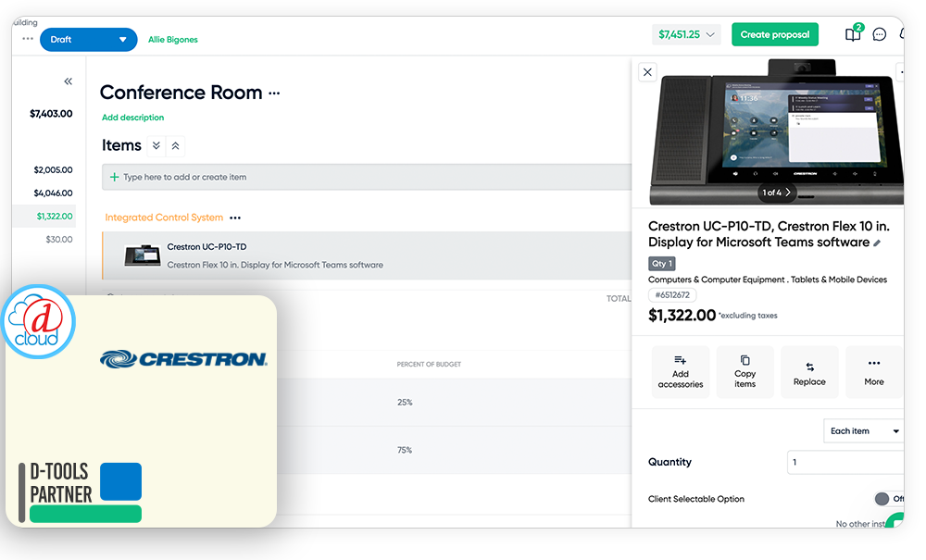Click Add accessories button

pyautogui.click(x=681, y=372)
